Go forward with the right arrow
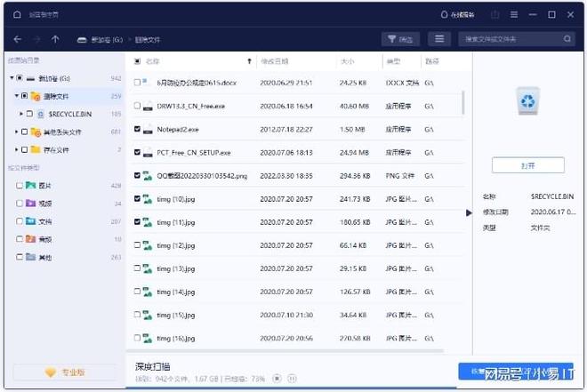587x392 pixels. point(36,39)
